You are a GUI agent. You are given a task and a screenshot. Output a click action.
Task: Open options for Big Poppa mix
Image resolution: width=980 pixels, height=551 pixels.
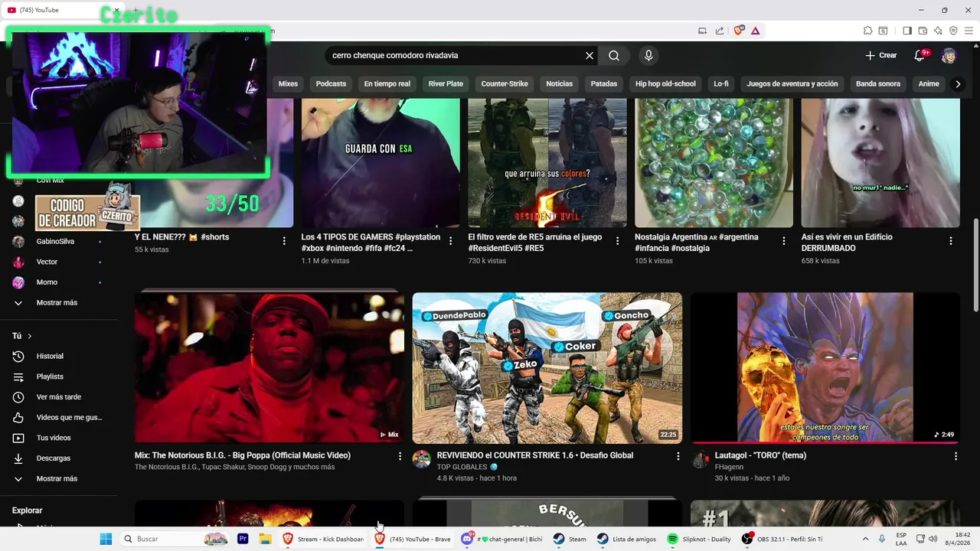(x=400, y=456)
